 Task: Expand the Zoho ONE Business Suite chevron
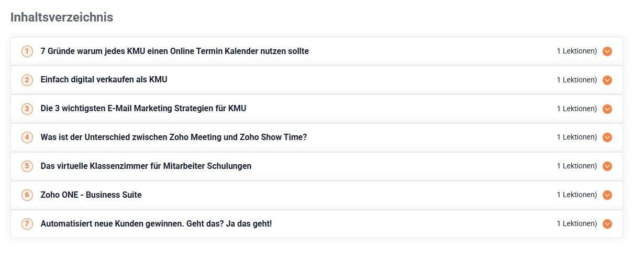[x=607, y=195]
